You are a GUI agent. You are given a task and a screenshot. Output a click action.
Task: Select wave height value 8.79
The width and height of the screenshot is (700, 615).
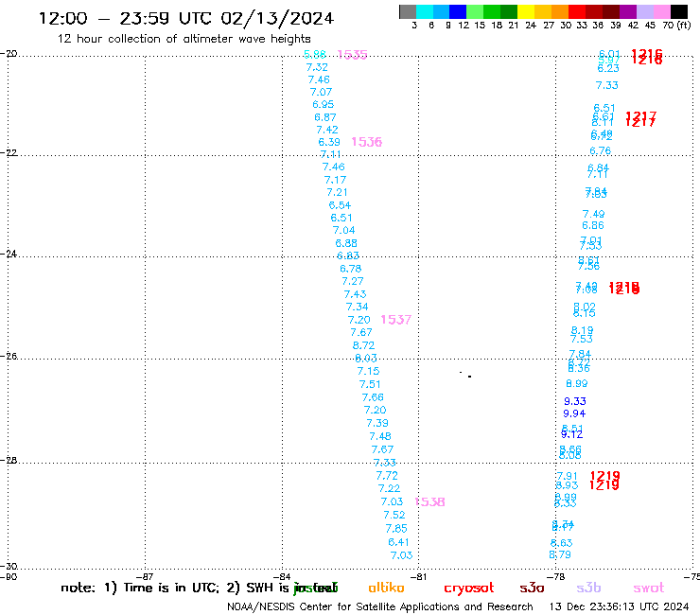[x=560, y=554]
